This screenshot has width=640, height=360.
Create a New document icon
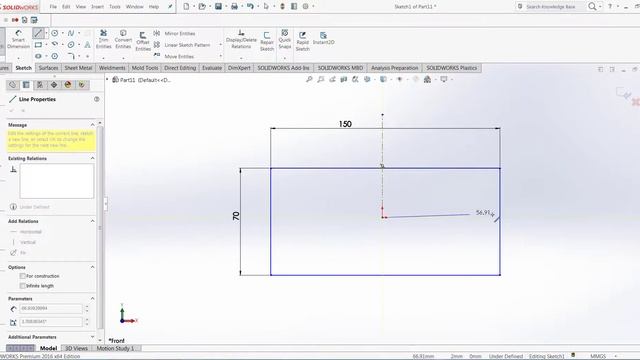coord(186,7)
